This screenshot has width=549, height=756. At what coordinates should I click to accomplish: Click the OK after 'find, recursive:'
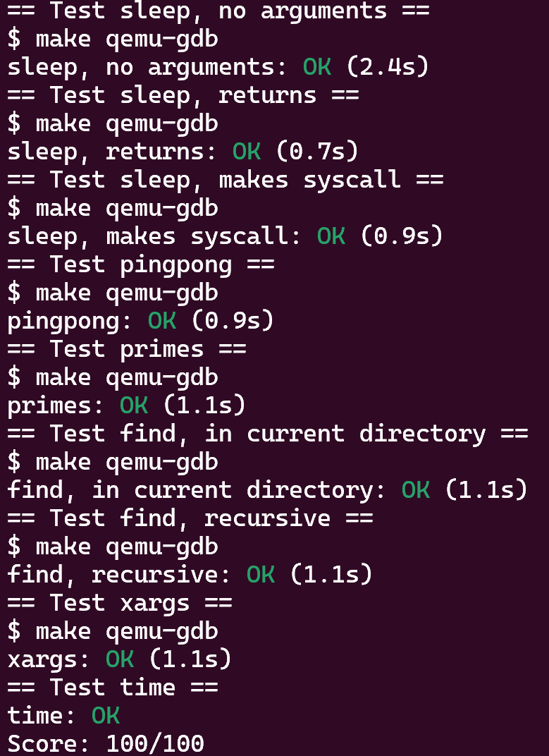(261, 574)
